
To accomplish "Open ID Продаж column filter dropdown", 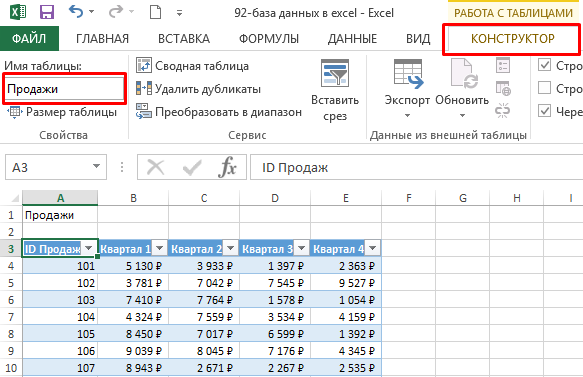I will click(x=88, y=248).
